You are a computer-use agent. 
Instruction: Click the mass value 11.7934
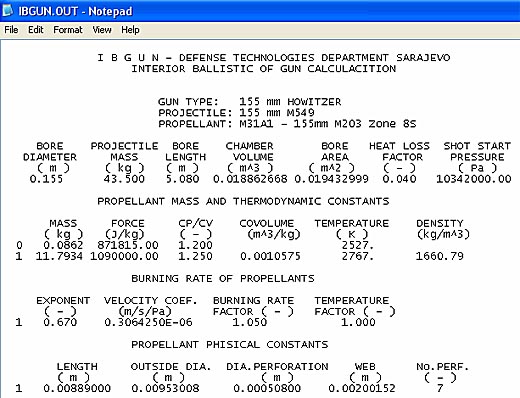coord(59,256)
